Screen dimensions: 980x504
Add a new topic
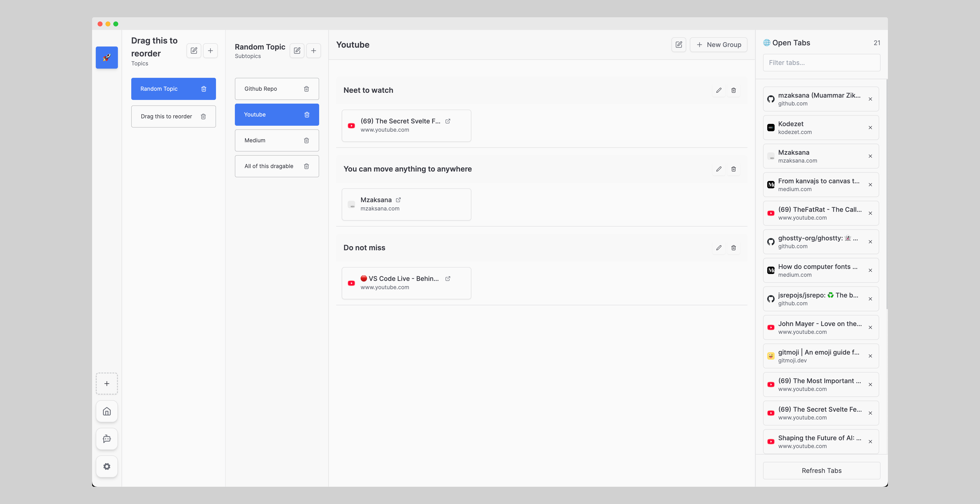(x=210, y=51)
